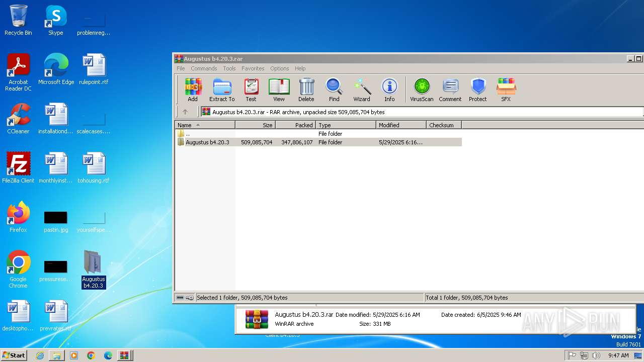Open the Google Chrome desktop shortcut
644x362 pixels.
(x=18, y=269)
